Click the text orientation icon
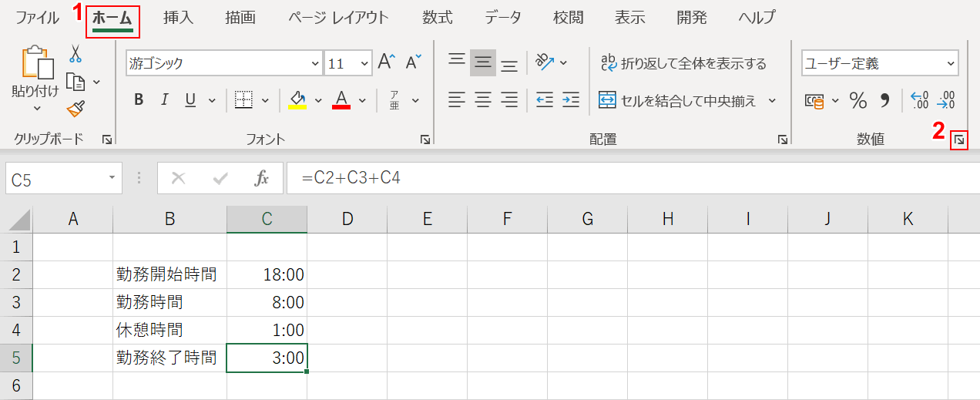This screenshot has height=400, width=980. (545, 62)
